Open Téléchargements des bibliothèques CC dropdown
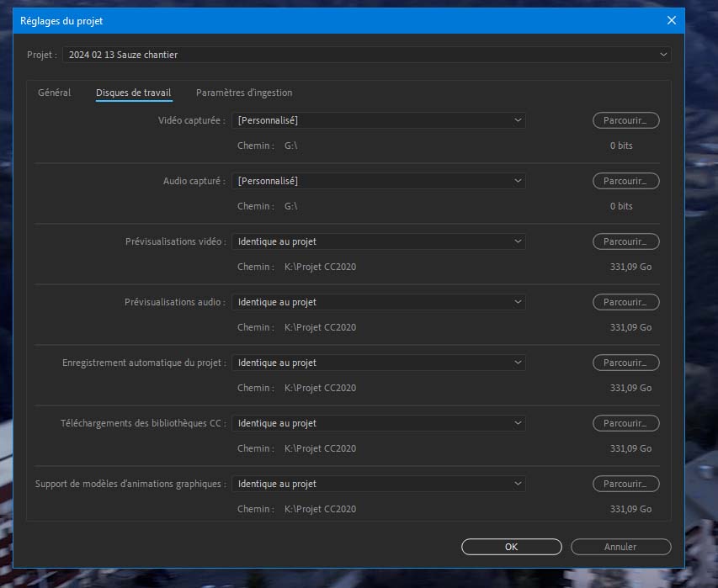Viewport: 718px width, 588px height. (x=378, y=423)
